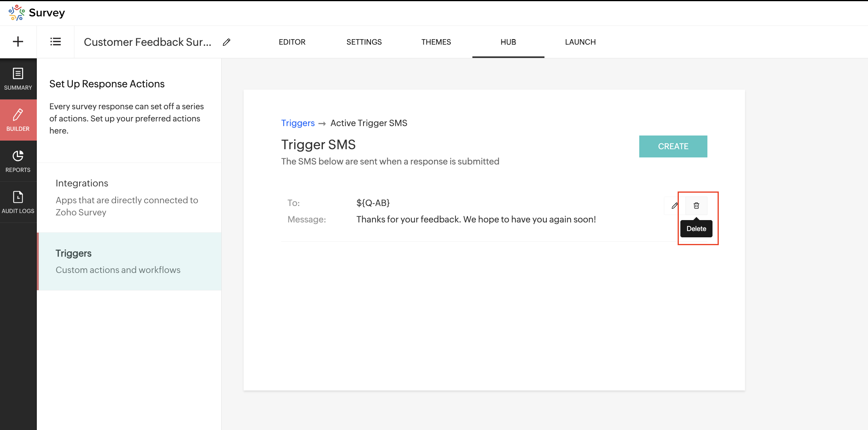
Task: Click pencil icon beside survey title
Action: tap(226, 42)
